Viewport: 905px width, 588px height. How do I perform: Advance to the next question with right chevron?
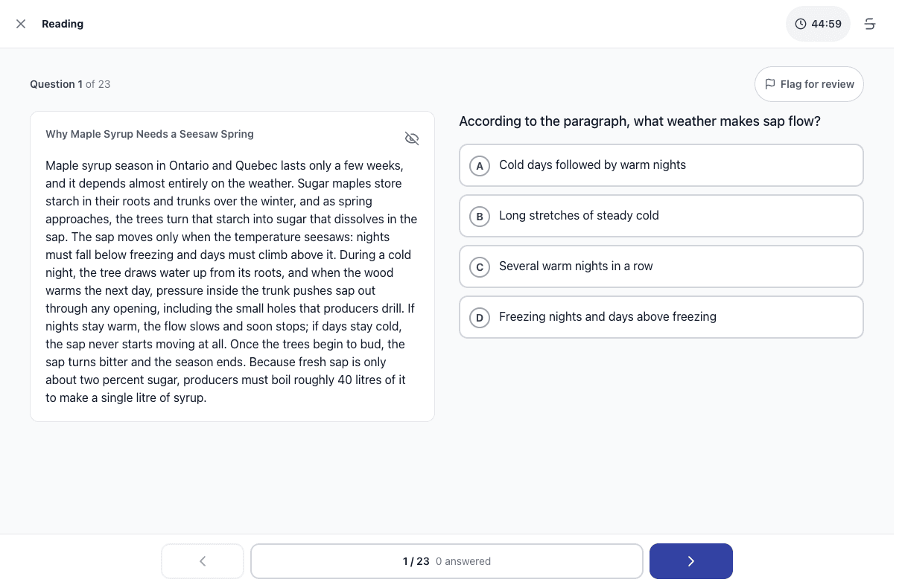point(691,561)
